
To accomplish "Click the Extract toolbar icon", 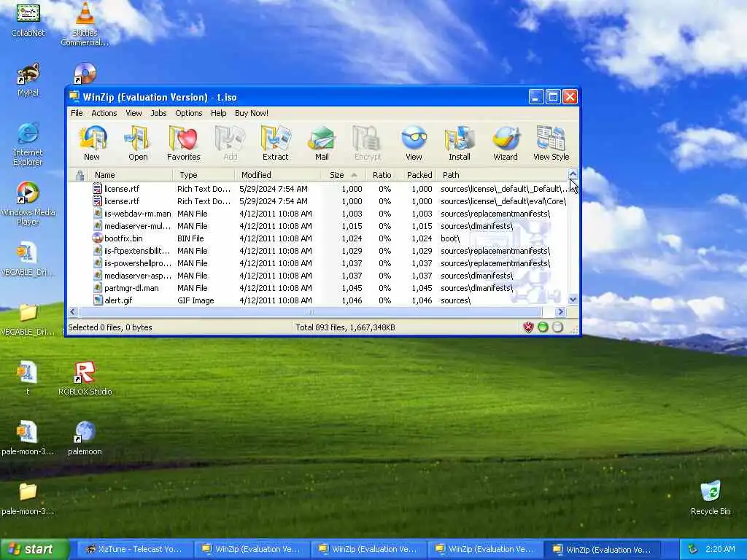I will (275, 143).
